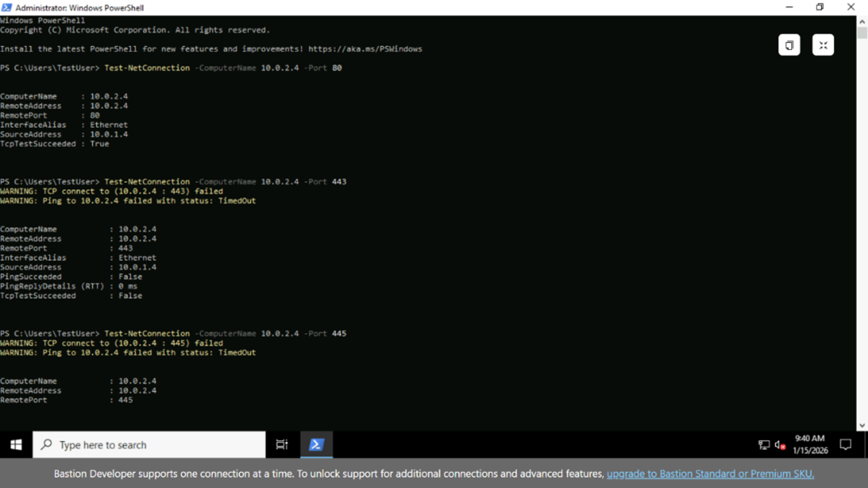The width and height of the screenshot is (868, 488).
Task: Open Task View from the taskbar
Action: (x=281, y=444)
